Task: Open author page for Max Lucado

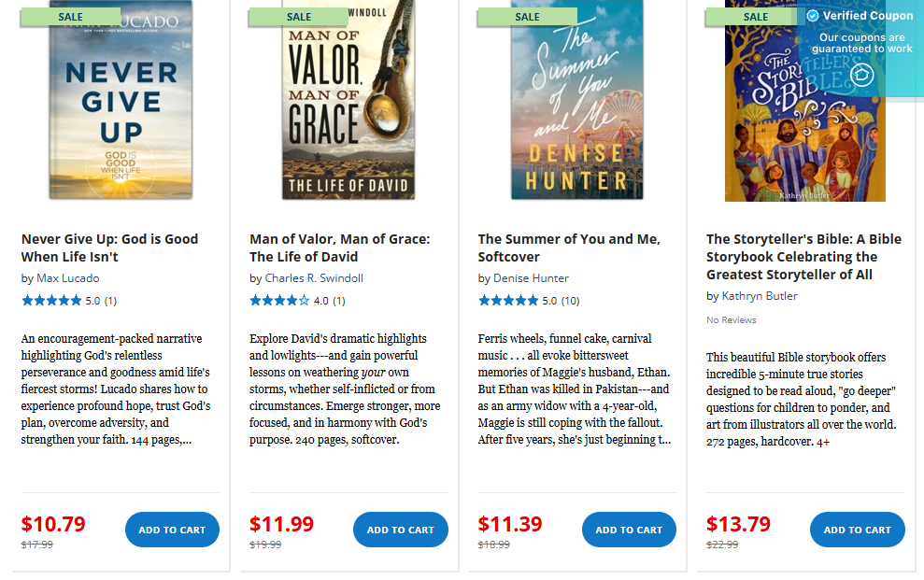Action: point(67,277)
